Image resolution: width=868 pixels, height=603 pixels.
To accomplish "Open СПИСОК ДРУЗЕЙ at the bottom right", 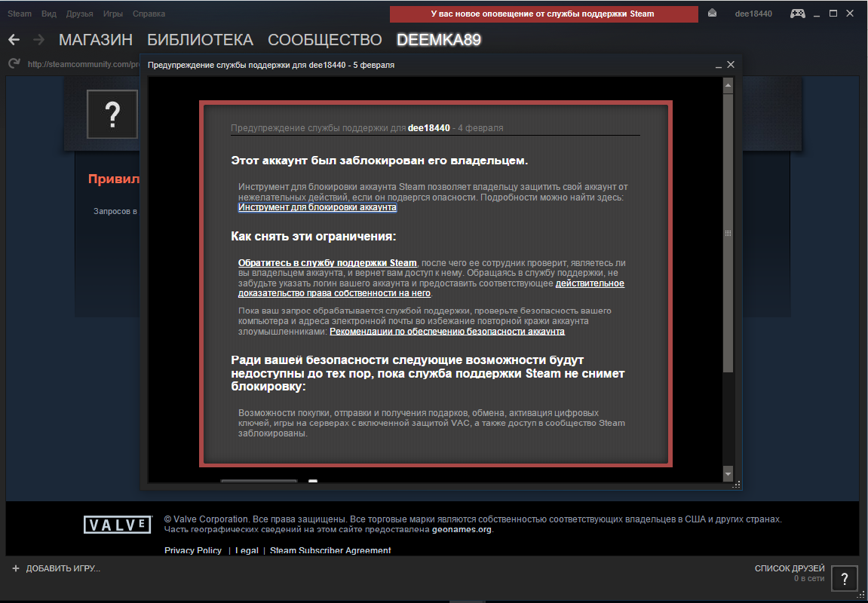I will point(790,568).
